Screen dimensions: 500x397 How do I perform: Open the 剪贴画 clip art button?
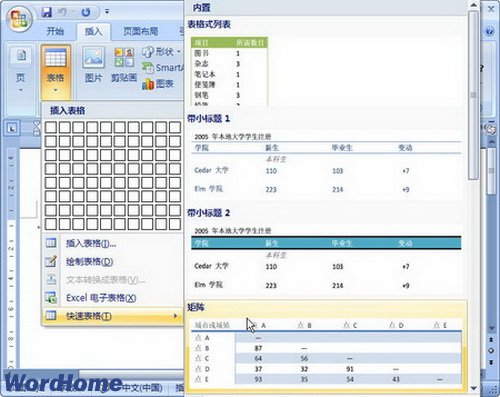(124, 65)
